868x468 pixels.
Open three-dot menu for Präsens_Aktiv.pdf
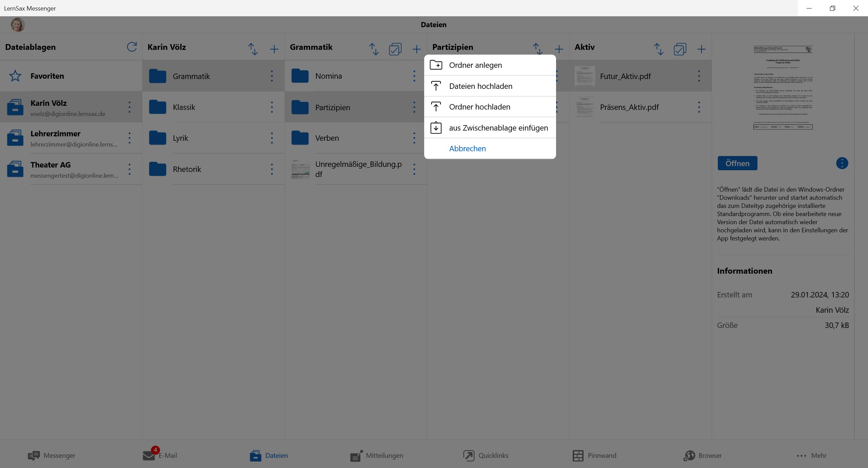pos(699,107)
